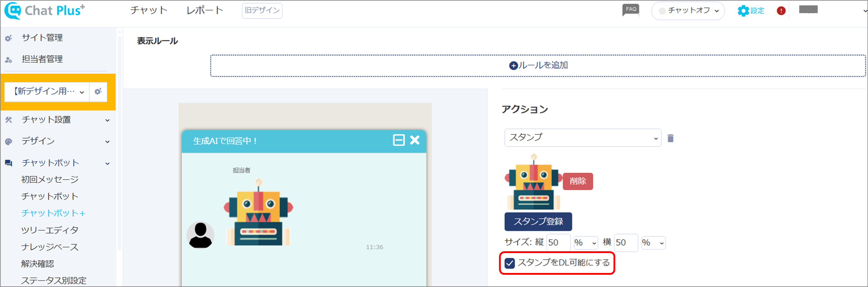The width and height of the screenshot is (868, 287).
Task: Open the FAQ speech bubble icon
Action: [630, 10]
